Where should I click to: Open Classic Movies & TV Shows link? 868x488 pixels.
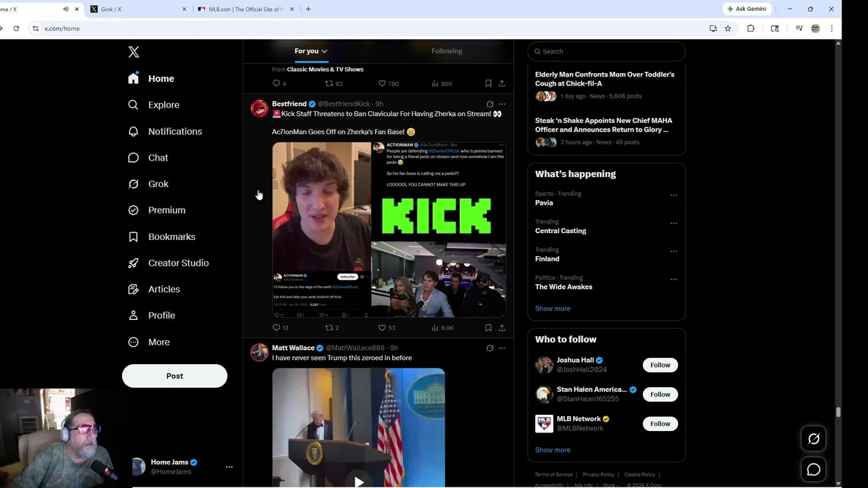tap(325, 69)
